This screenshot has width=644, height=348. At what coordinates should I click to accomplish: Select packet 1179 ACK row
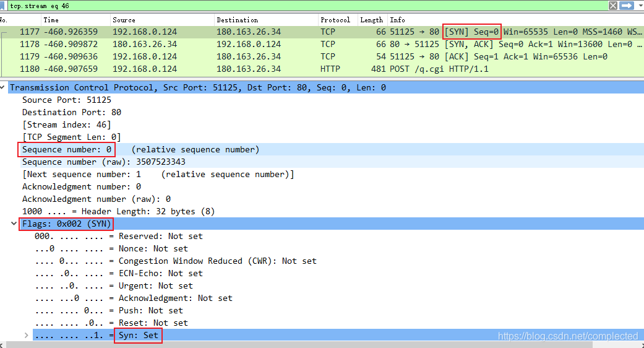322,56
